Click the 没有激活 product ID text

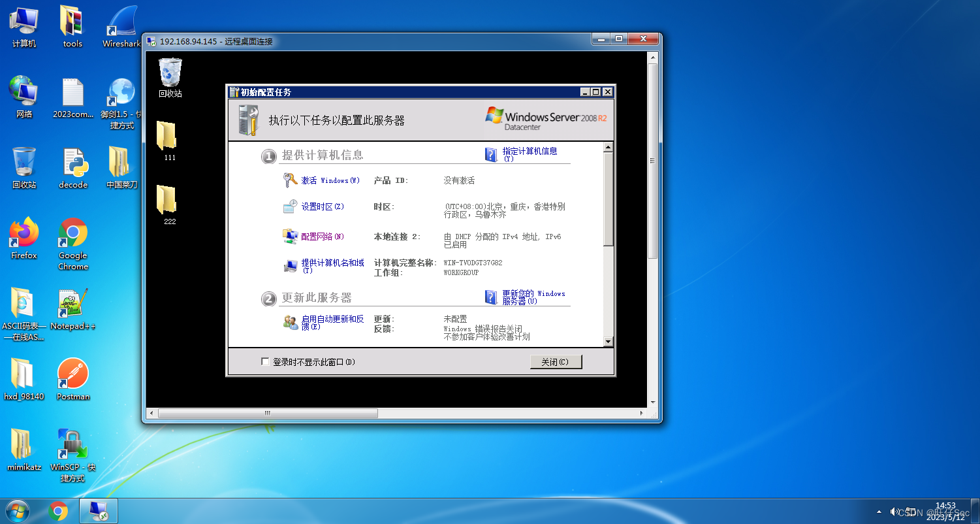(x=460, y=180)
